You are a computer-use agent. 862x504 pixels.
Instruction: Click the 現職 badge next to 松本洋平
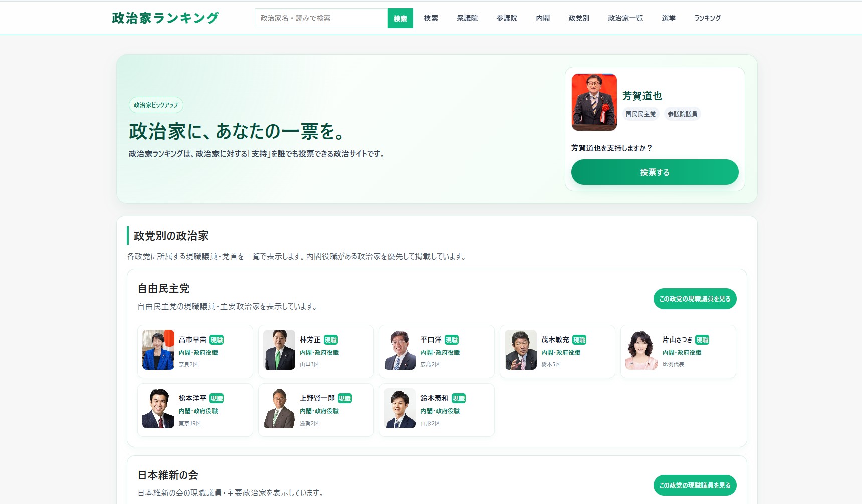(x=217, y=398)
